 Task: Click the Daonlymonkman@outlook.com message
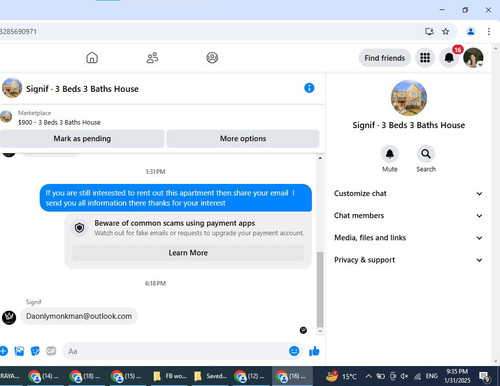click(79, 316)
